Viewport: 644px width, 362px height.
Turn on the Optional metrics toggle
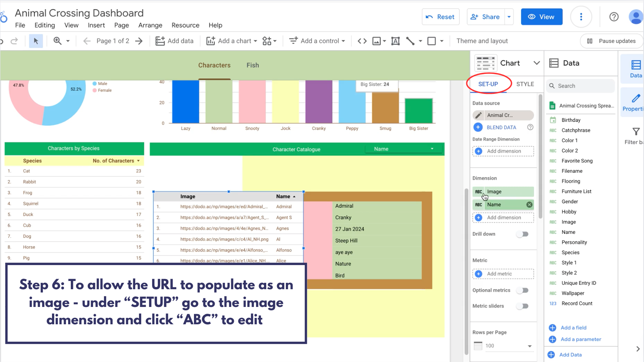pos(522,290)
